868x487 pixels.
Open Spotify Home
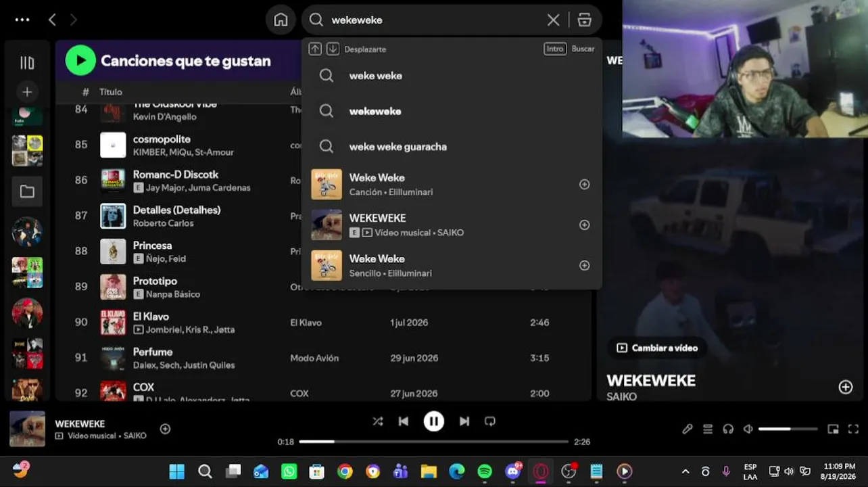[281, 20]
